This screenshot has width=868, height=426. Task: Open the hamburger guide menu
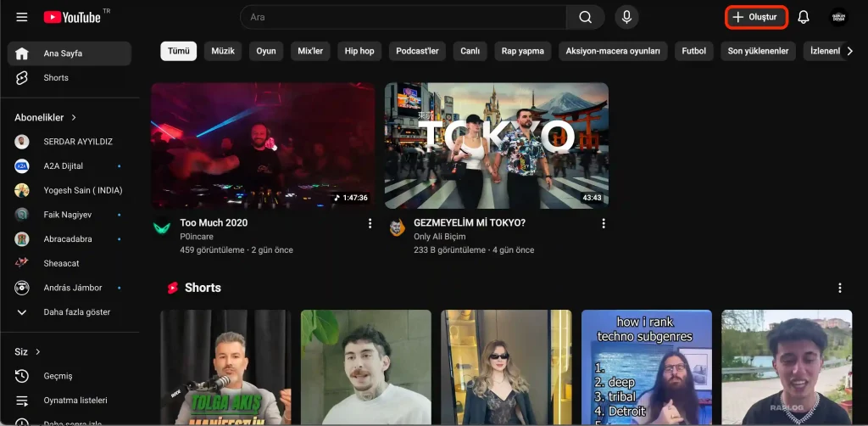click(x=21, y=17)
